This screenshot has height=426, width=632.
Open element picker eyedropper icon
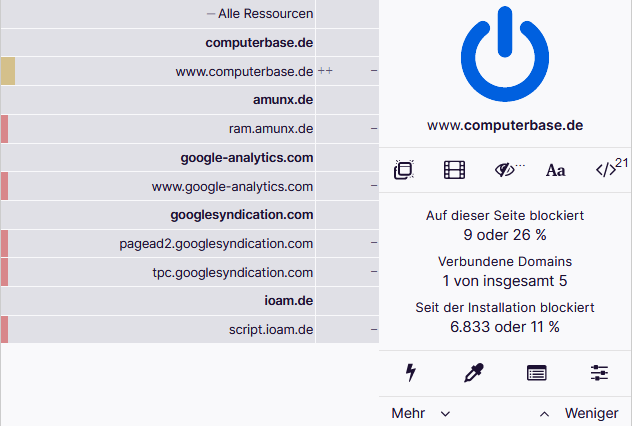pyautogui.click(x=474, y=372)
